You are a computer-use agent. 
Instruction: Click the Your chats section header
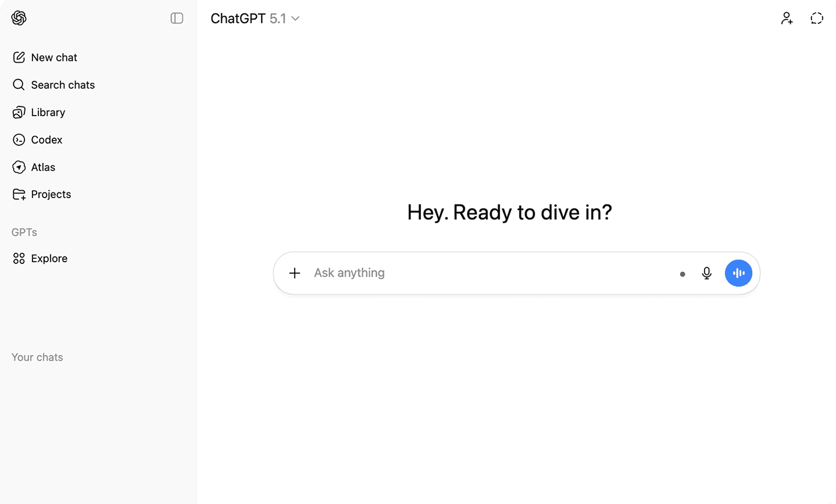point(37,357)
